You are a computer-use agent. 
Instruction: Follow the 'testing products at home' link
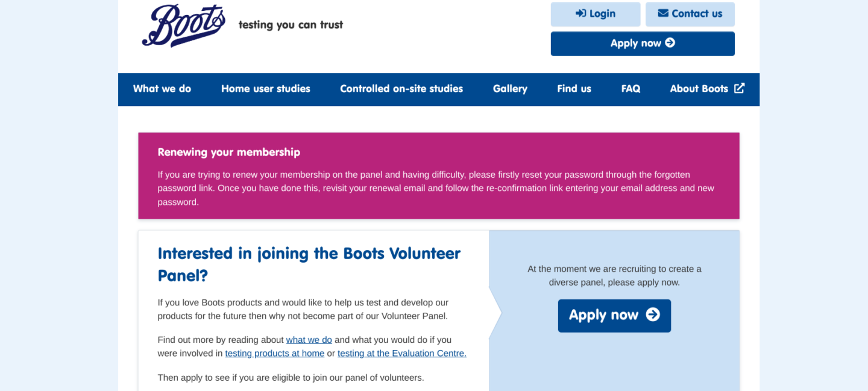click(275, 354)
